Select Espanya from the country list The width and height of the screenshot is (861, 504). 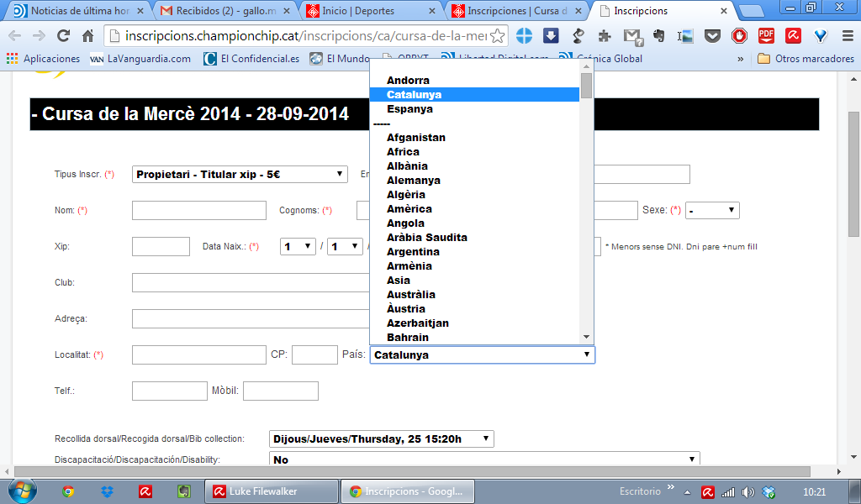coord(409,109)
